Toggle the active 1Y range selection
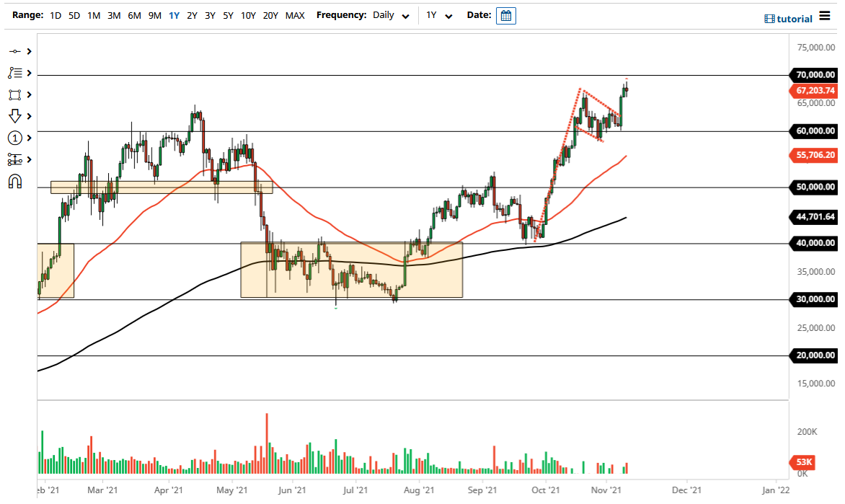Viewport: 845px width, 504px height. point(172,15)
